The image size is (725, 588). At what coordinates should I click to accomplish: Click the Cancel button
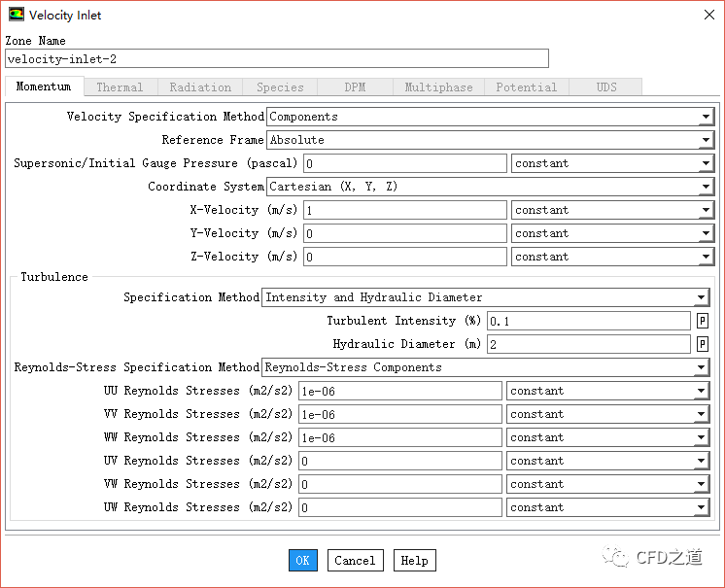click(x=355, y=561)
